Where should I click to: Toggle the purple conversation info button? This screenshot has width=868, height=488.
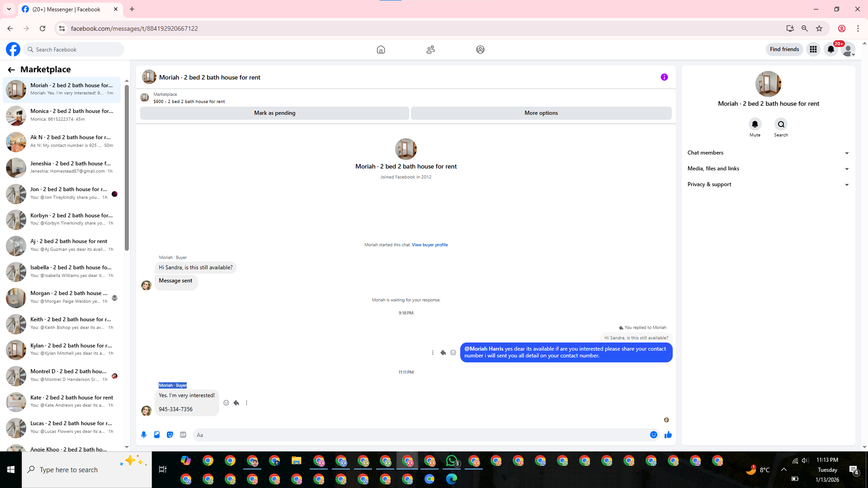664,77
